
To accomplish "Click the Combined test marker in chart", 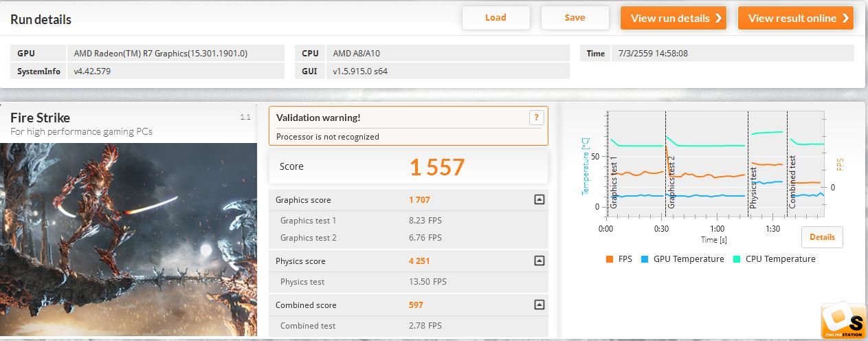I will click(792, 182).
